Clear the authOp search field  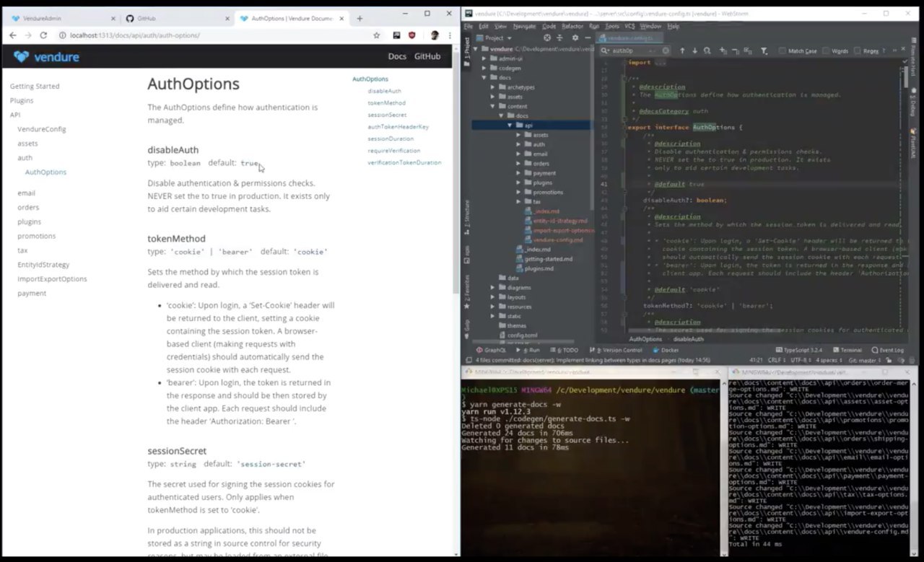[666, 51]
